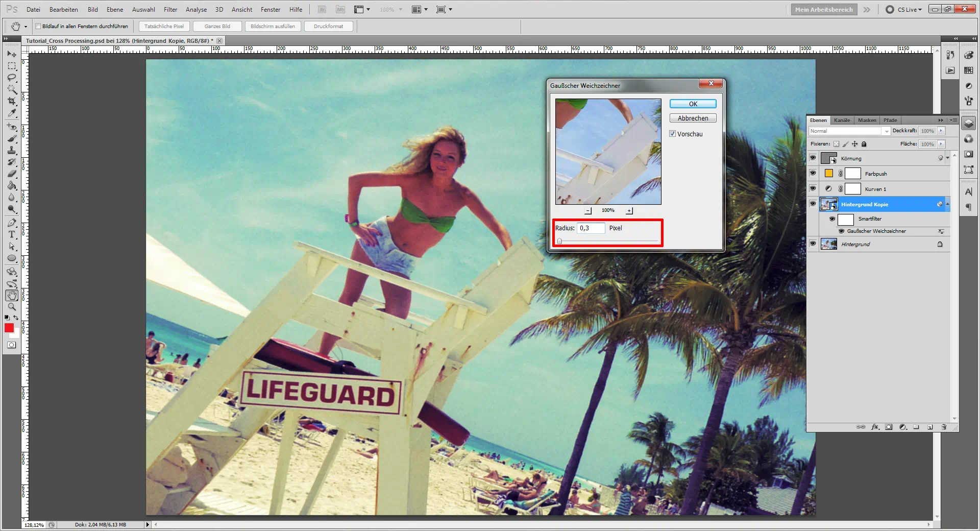
Task: Hide the Farbpush layer
Action: pyautogui.click(x=813, y=174)
